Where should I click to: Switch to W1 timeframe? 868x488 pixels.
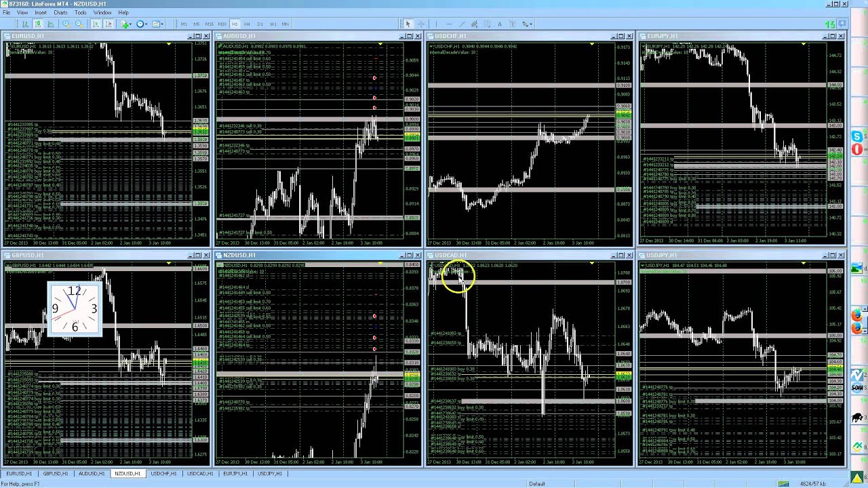coord(273,24)
